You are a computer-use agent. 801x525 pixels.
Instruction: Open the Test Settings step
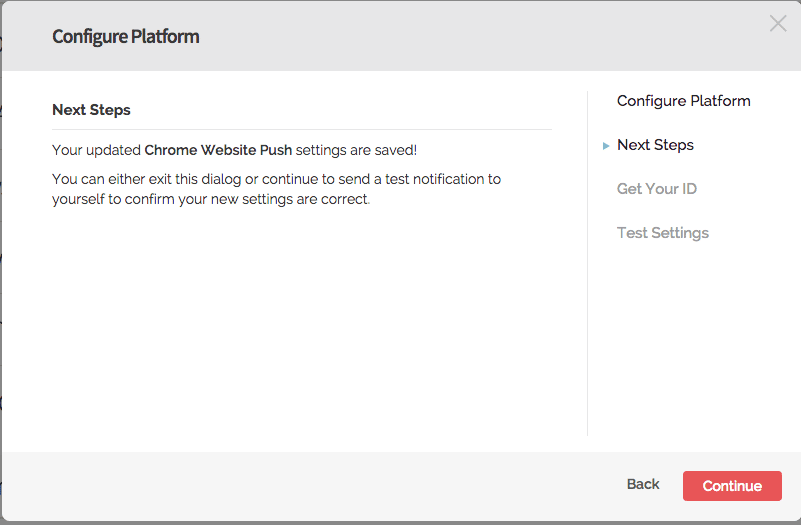click(662, 233)
